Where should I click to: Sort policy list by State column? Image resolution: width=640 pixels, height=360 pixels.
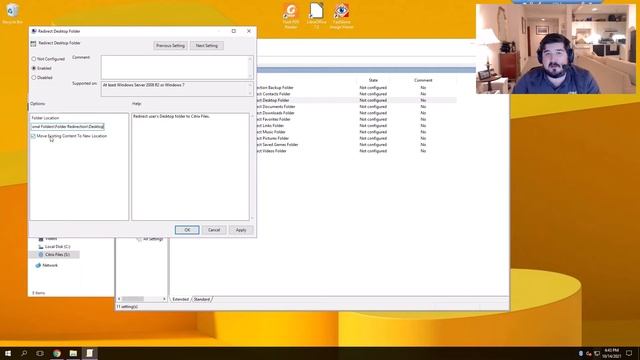373,80
